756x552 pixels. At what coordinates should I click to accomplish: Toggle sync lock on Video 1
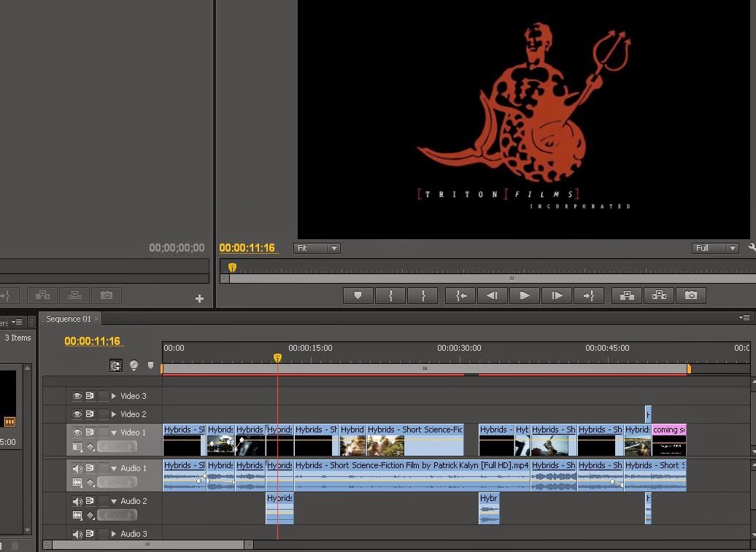pos(90,432)
